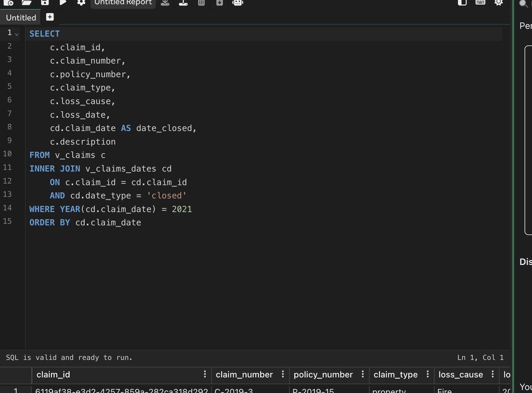Open the policy_number column options menu
The height and width of the screenshot is (393, 532).
pyautogui.click(x=363, y=374)
